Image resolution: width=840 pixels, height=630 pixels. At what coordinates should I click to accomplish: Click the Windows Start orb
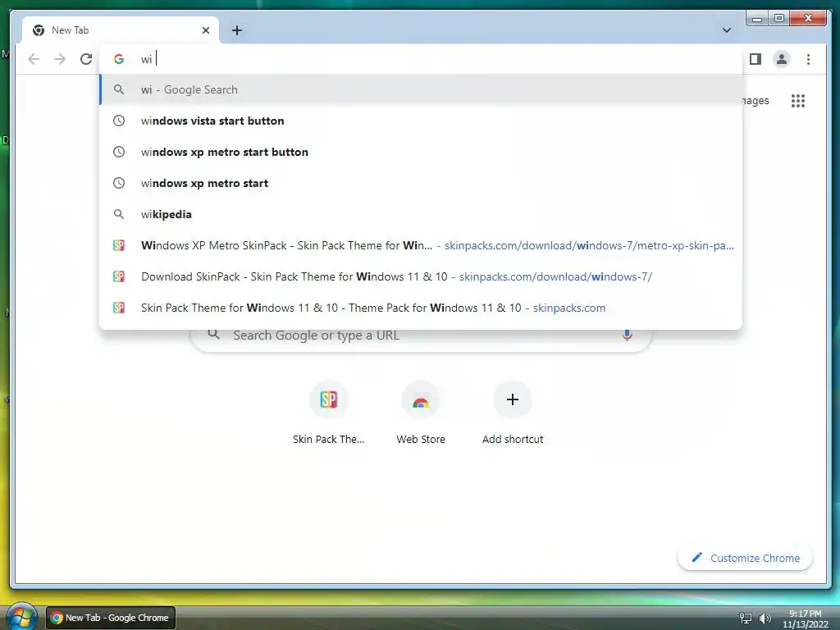(21, 617)
